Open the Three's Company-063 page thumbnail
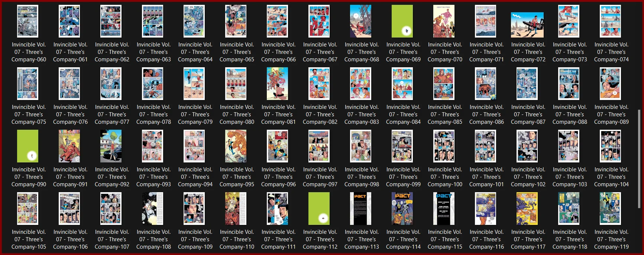Viewport: 644px width, 255px height. [152, 21]
